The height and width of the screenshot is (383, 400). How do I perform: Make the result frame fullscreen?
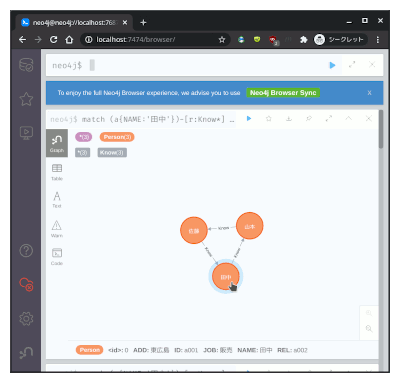(329, 118)
